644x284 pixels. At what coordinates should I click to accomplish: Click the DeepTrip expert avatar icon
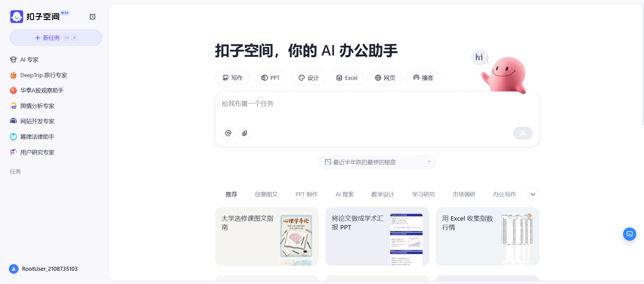pos(13,75)
